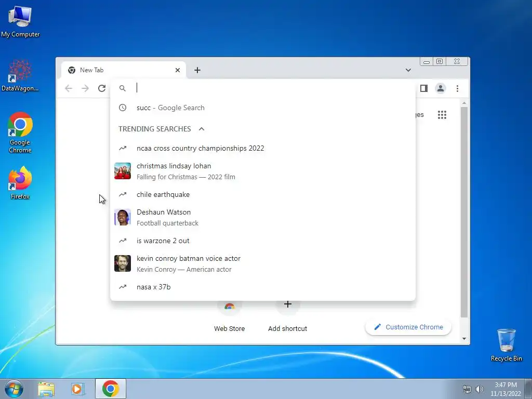Click the taskbar clock showing 3:47 PM
Screen dimensions: 532x399
(506, 389)
